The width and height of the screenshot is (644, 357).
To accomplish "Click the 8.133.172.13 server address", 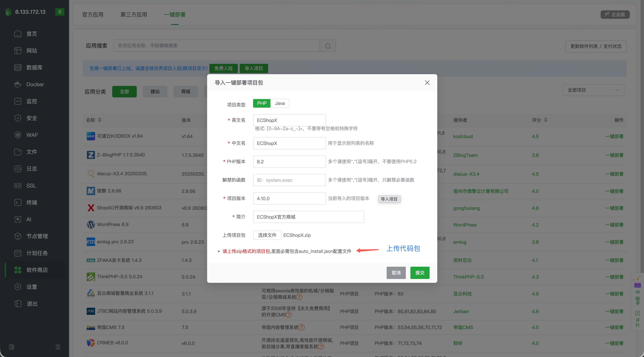I will (x=30, y=12).
